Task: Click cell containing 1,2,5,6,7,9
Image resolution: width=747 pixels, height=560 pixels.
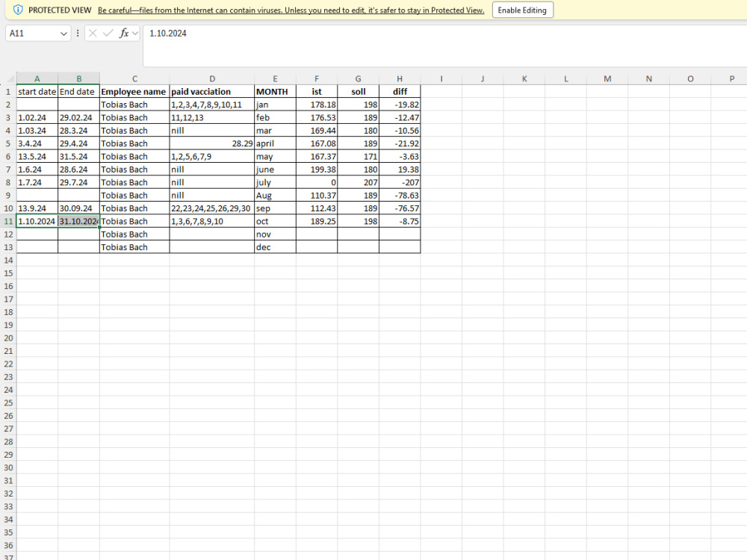Action: [x=212, y=156]
